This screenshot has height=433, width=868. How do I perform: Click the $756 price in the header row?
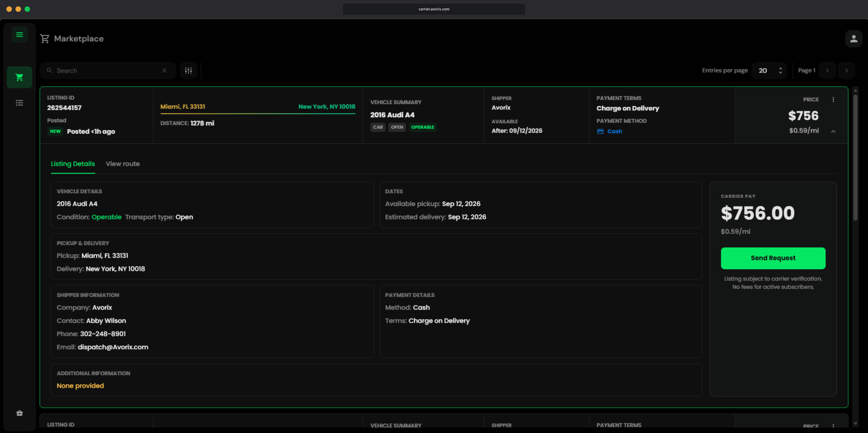pyautogui.click(x=803, y=116)
